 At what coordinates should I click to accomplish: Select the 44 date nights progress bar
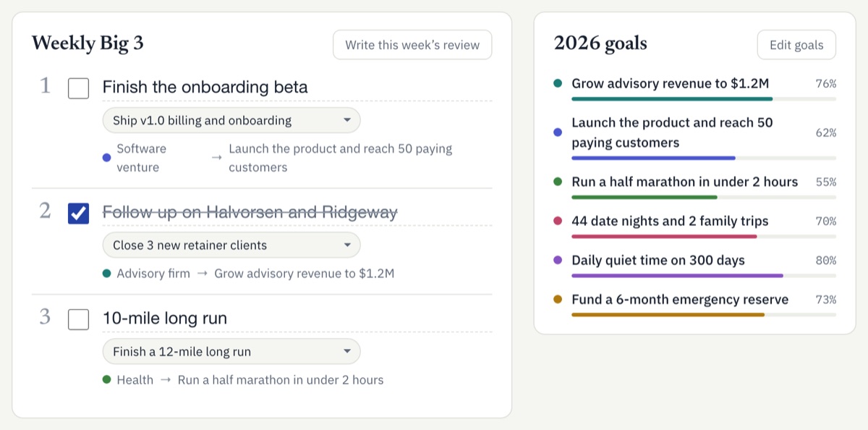(704, 236)
